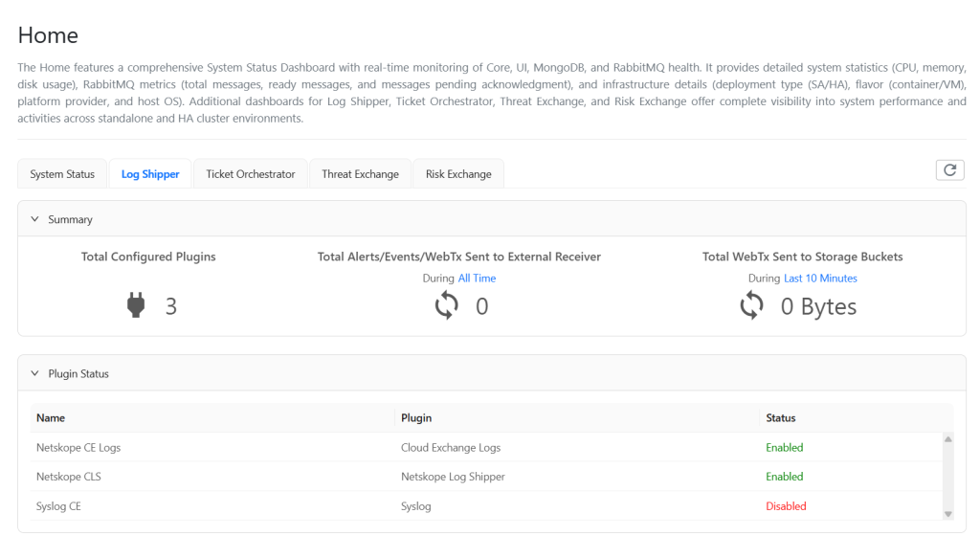The image size is (980, 536).
Task: Switch to the Ticket Orchestrator tab
Action: click(x=251, y=173)
